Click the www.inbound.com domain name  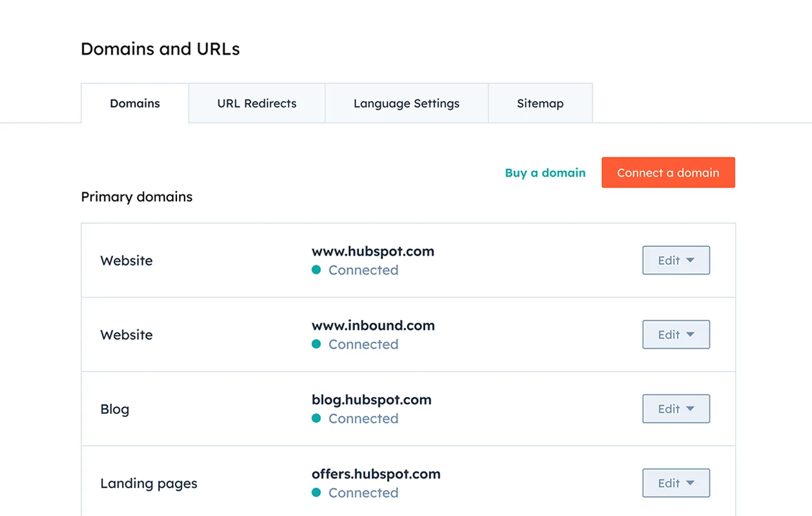373,326
